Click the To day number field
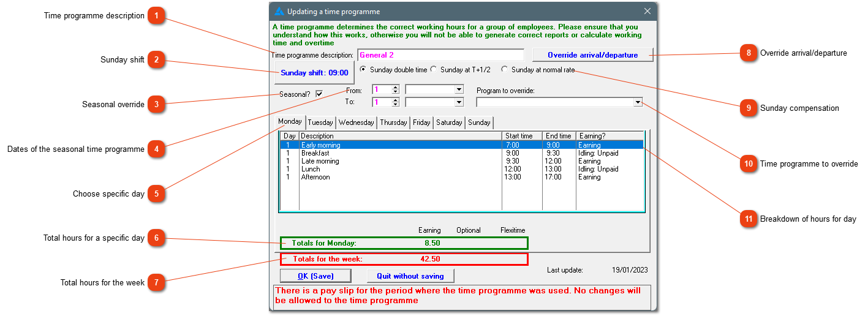Screen dimensions: 868x316 pyautogui.click(x=382, y=102)
